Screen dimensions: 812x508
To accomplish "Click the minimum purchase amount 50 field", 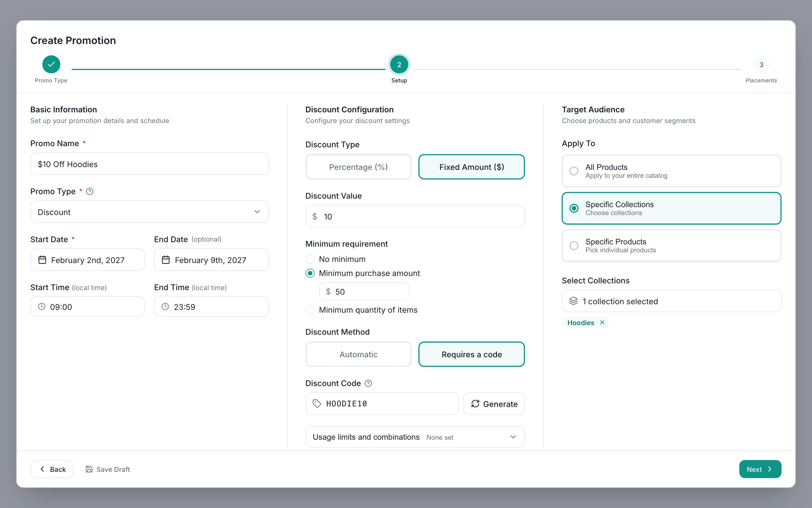I will click(364, 291).
